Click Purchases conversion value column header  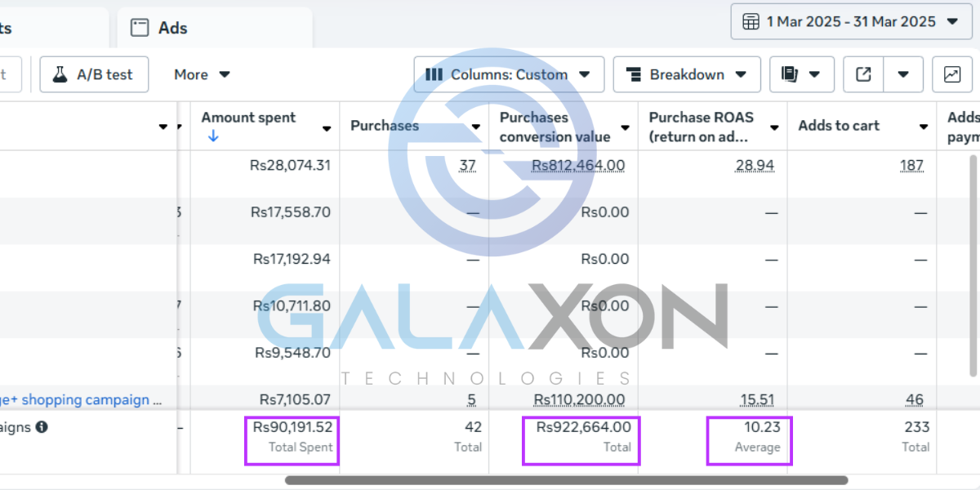pos(555,127)
